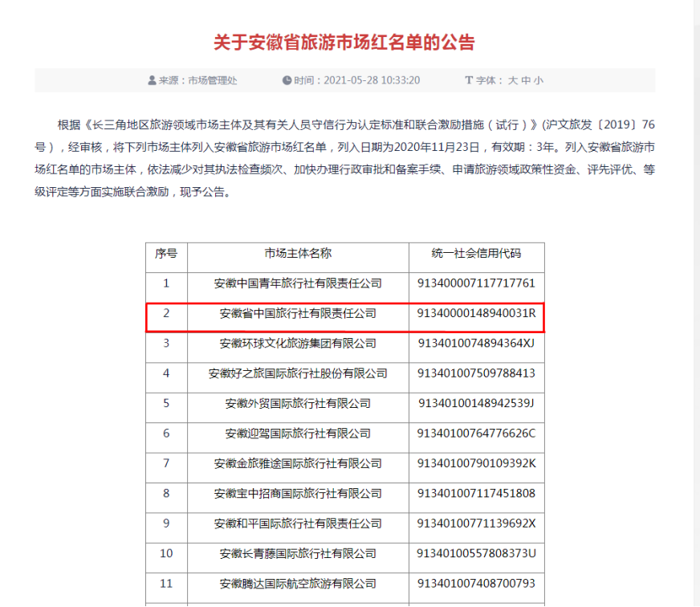Click the T icon beside 字体
Viewport: 700px width, 607px height.
tap(468, 79)
